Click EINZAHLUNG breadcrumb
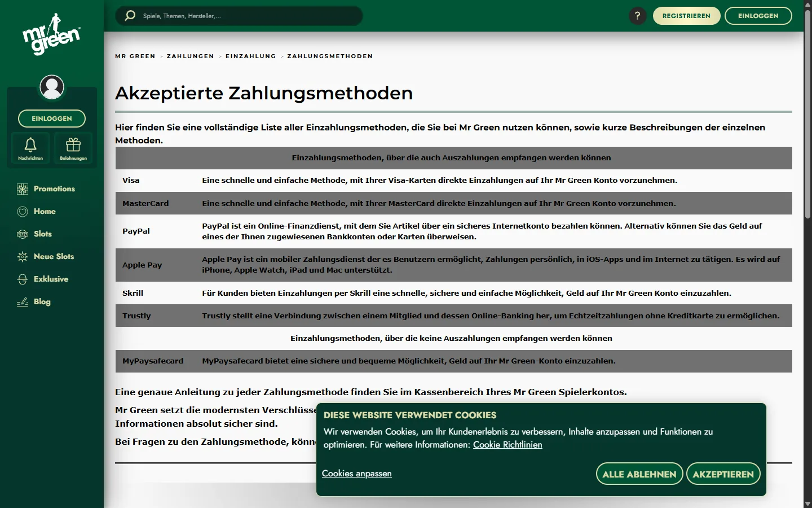This screenshot has height=508, width=812. click(x=251, y=56)
